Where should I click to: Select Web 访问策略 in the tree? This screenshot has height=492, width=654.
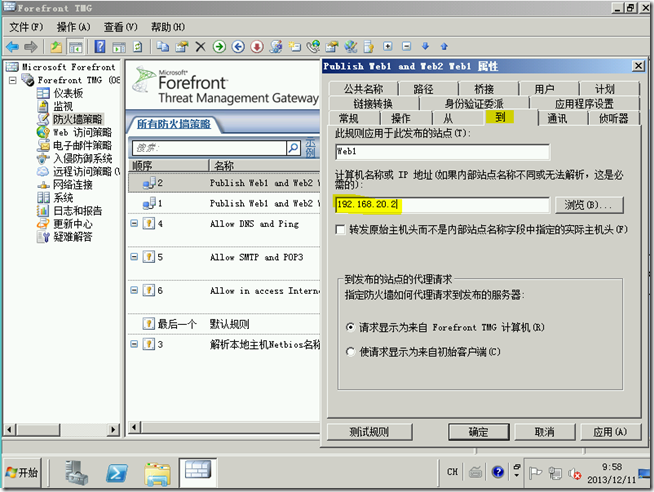[x=82, y=132]
